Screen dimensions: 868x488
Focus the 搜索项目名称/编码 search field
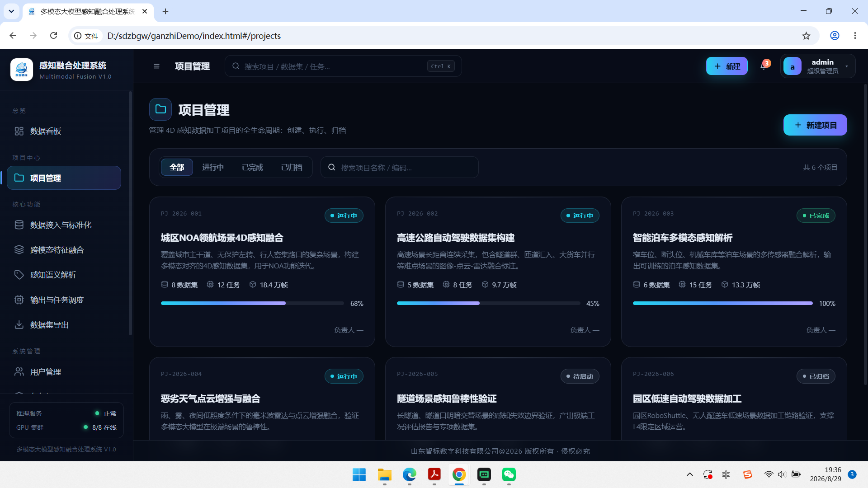coord(400,167)
